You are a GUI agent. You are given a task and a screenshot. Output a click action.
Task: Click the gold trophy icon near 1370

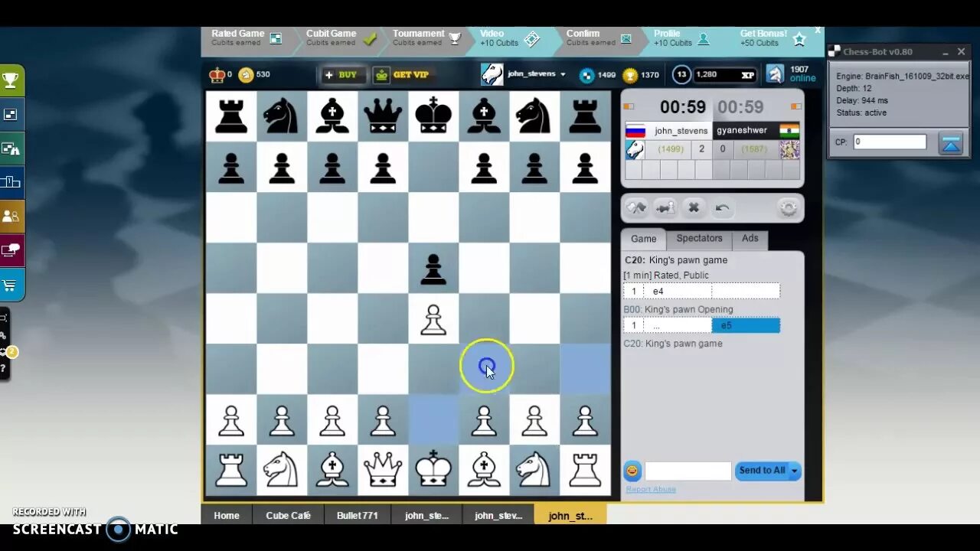[x=629, y=74]
